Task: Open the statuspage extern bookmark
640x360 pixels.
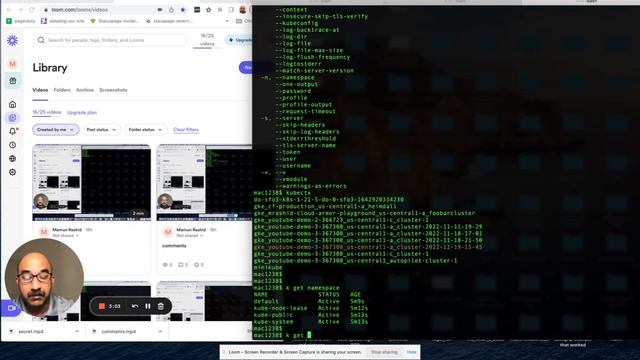Action: [169, 21]
